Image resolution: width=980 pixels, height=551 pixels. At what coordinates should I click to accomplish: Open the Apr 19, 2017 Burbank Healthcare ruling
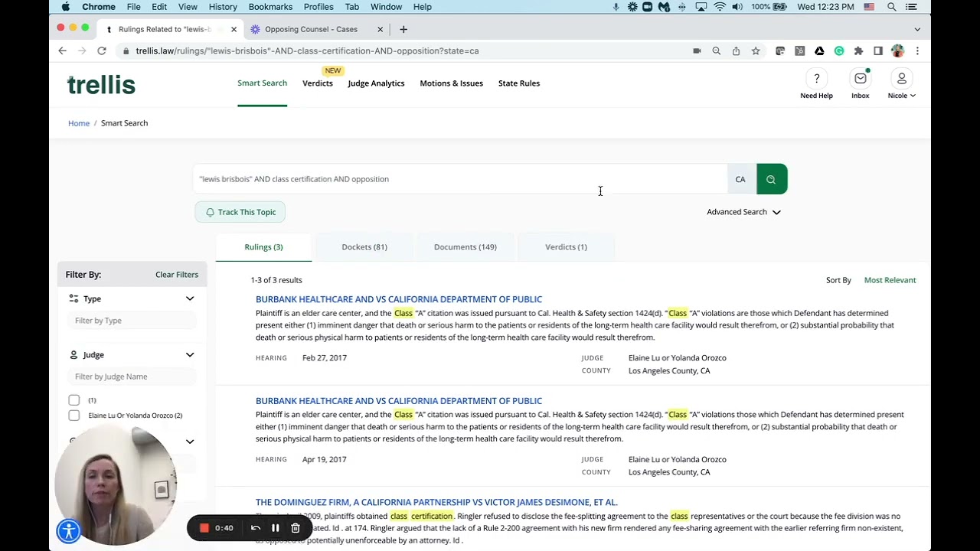[399, 401]
